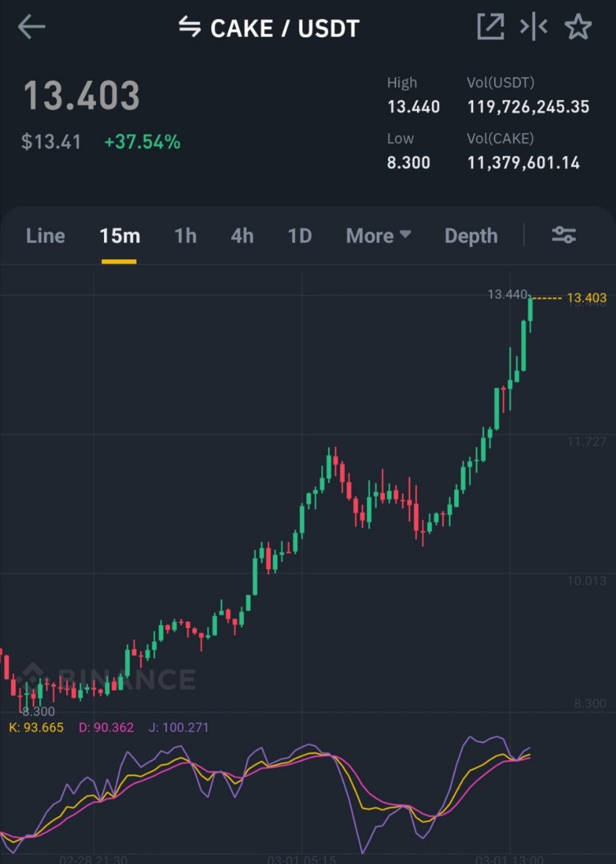Image resolution: width=616 pixels, height=864 pixels.
Task: Add CAKE/USDT to favorites with star
Action: pos(578,27)
